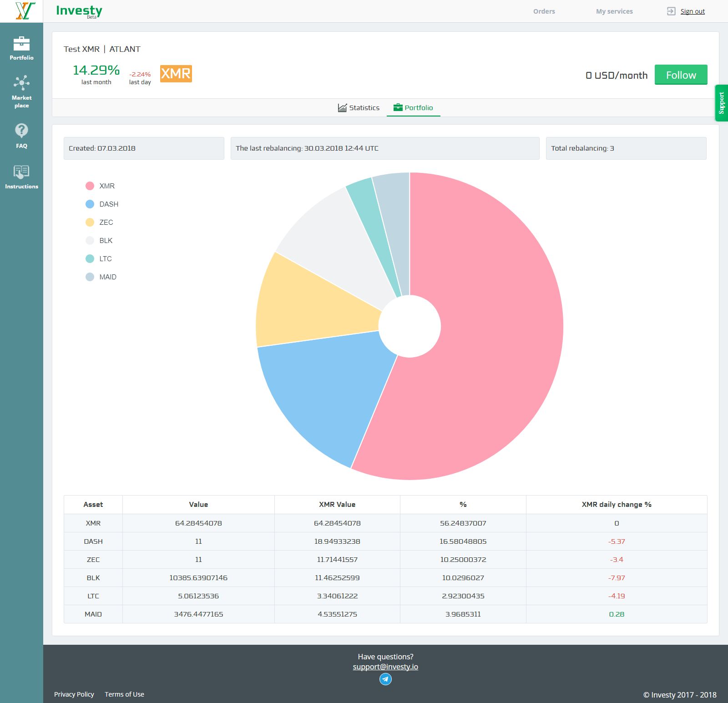Toggle the LTC legend color swatch

point(90,258)
